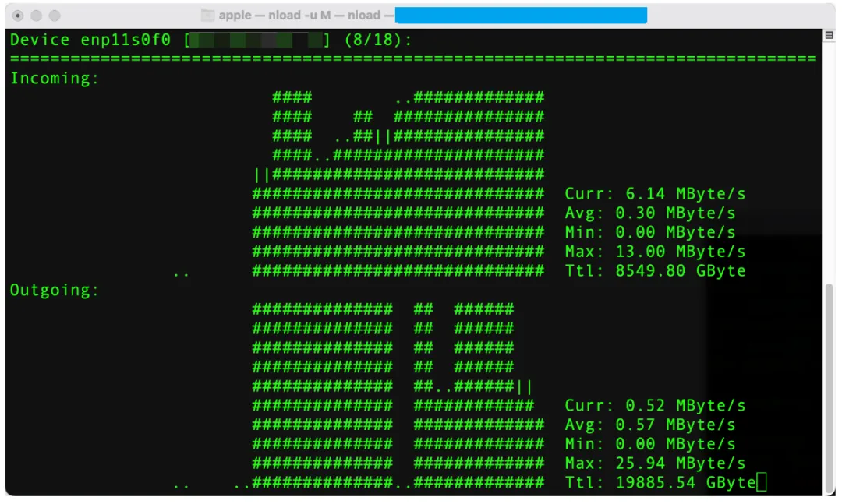Click the window title 'apple — nload -u M'
The width and height of the screenshot is (842, 504).
tap(274, 15)
